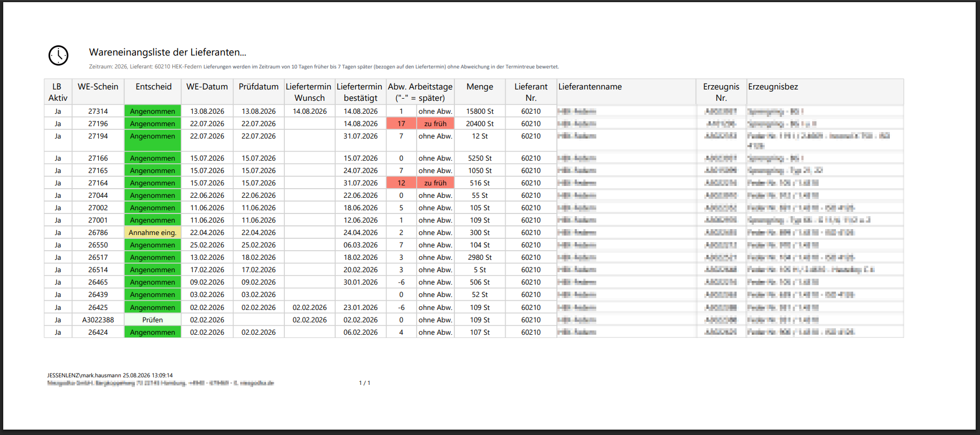
Task: Click 'ohne Abw.' cell in row 26424
Action: tap(435, 332)
